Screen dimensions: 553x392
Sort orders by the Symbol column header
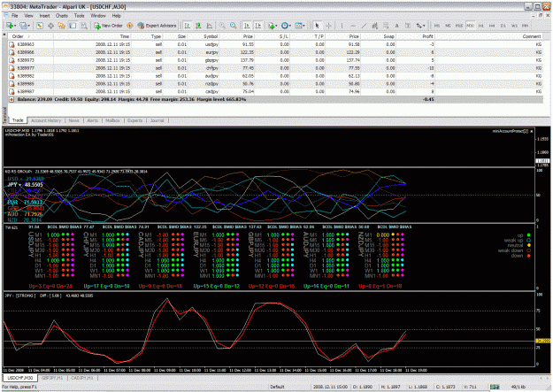coord(203,36)
